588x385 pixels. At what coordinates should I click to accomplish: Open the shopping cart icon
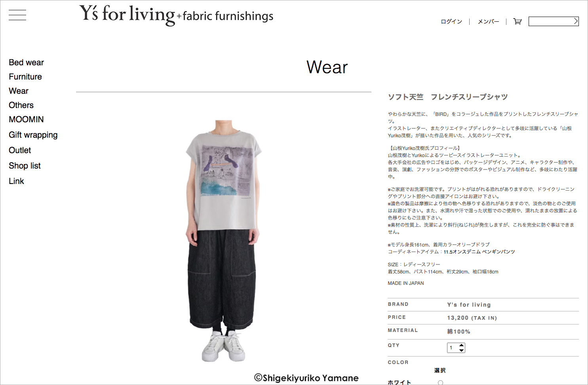click(x=517, y=21)
